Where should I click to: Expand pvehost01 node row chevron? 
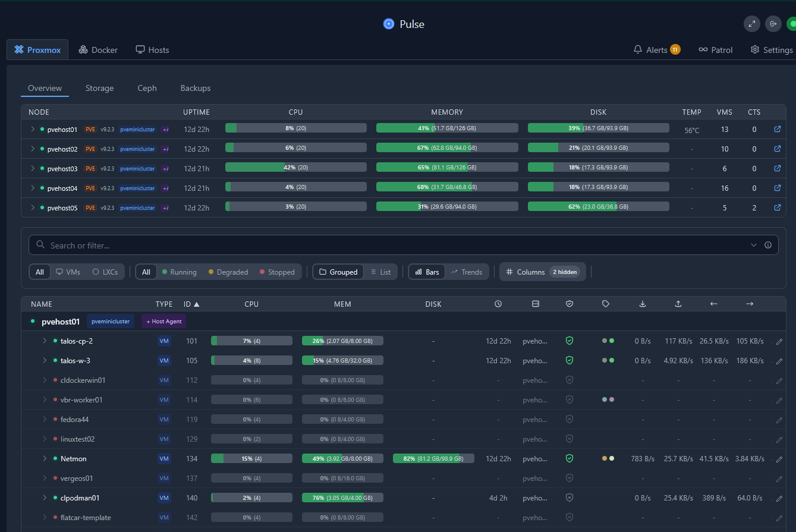tap(33, 129)
